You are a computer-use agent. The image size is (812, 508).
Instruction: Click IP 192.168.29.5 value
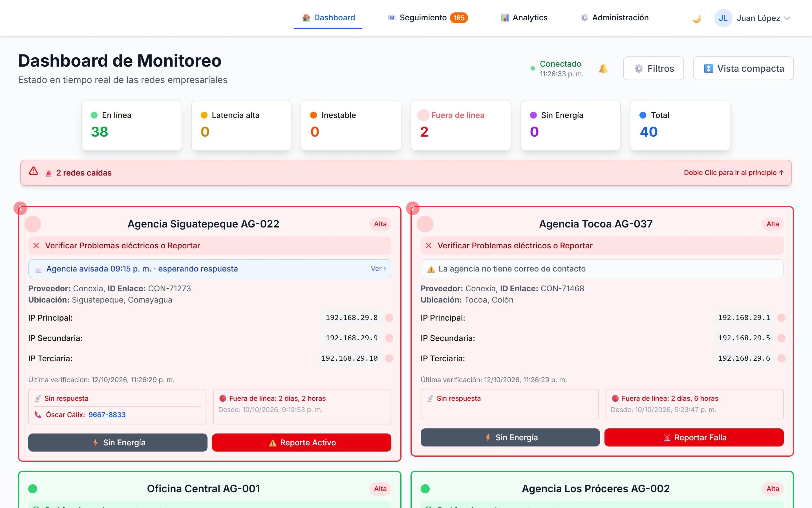(744, 338)
